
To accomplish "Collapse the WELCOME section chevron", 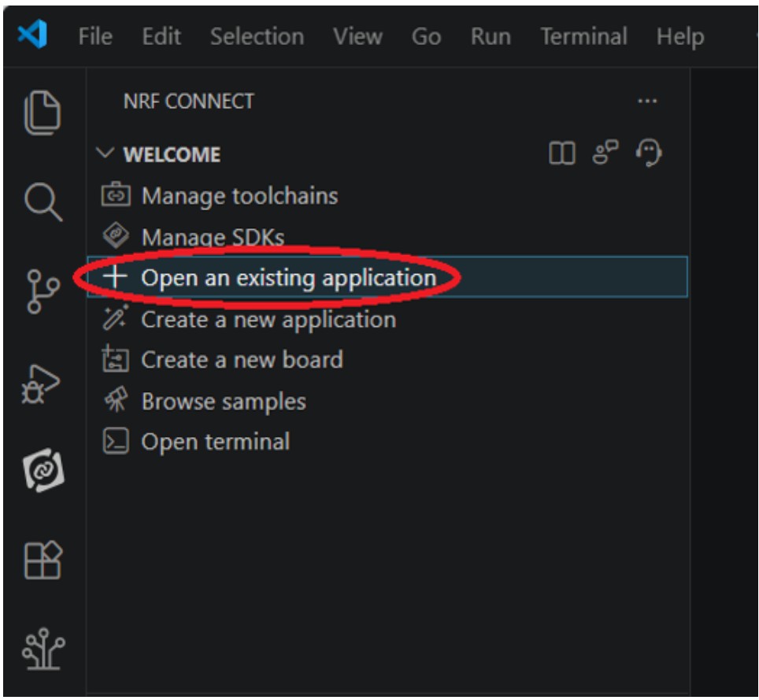I will (105, 153).
